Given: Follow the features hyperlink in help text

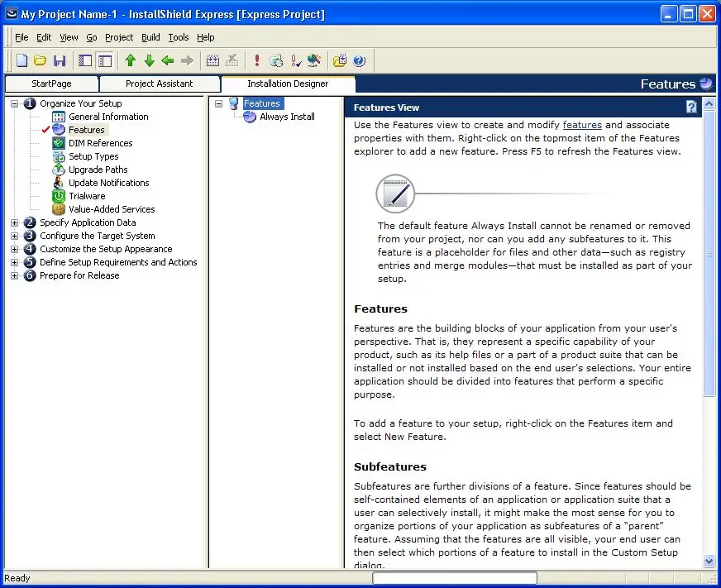Looking at the screenshot, I should point(582,125).
